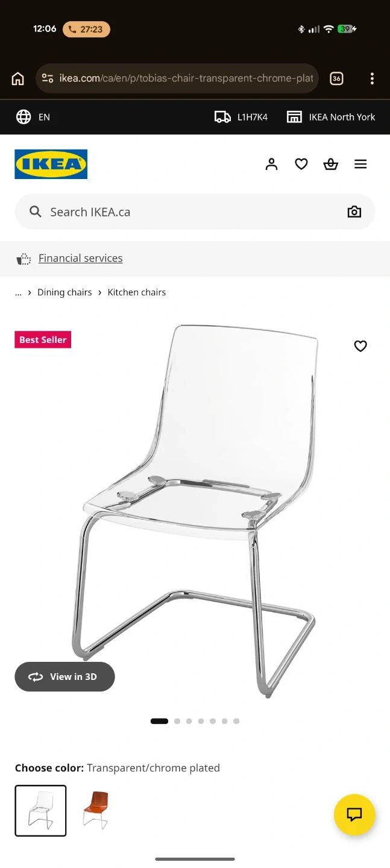
Task: Open the IKEA hamburger menu
Action: 360,164
